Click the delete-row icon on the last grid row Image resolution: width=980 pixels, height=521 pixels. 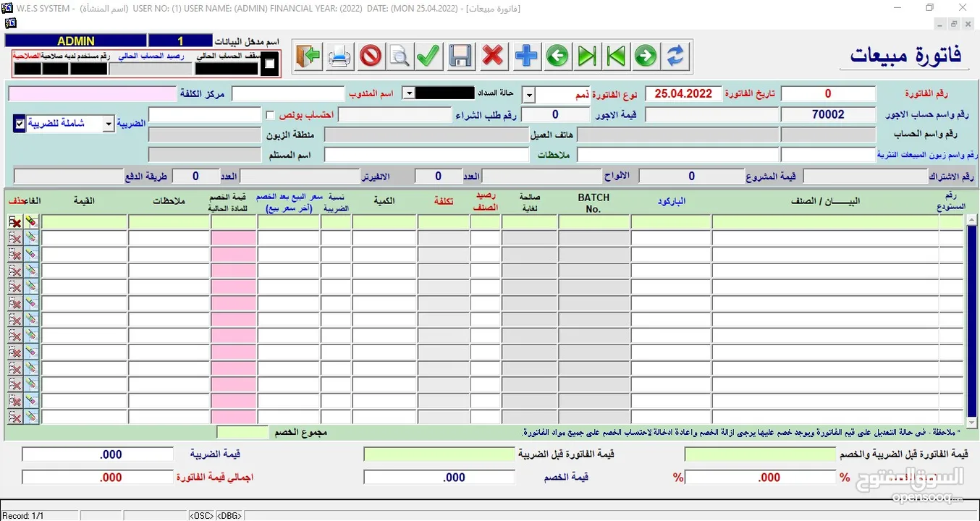[x=15, y=417]
